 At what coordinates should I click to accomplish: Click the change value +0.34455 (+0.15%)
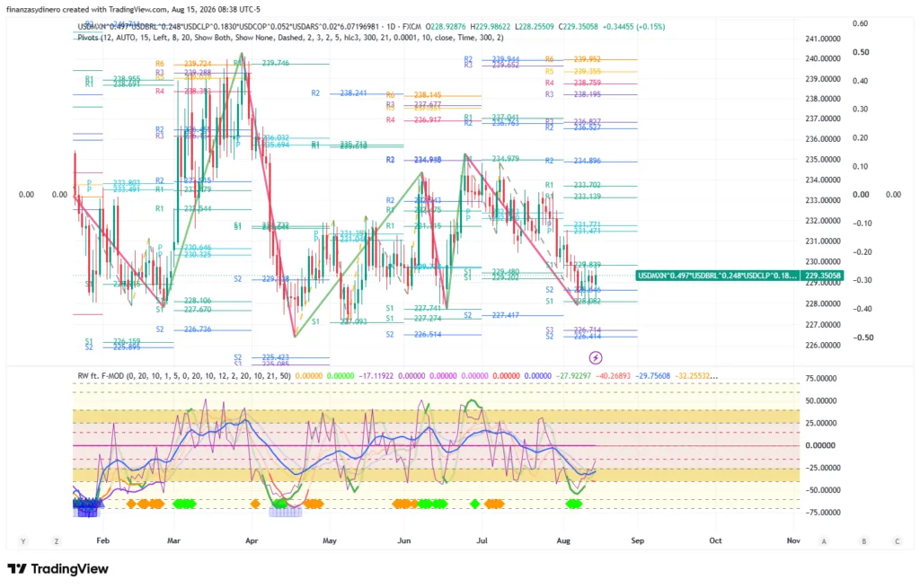(x=633, y=26)
